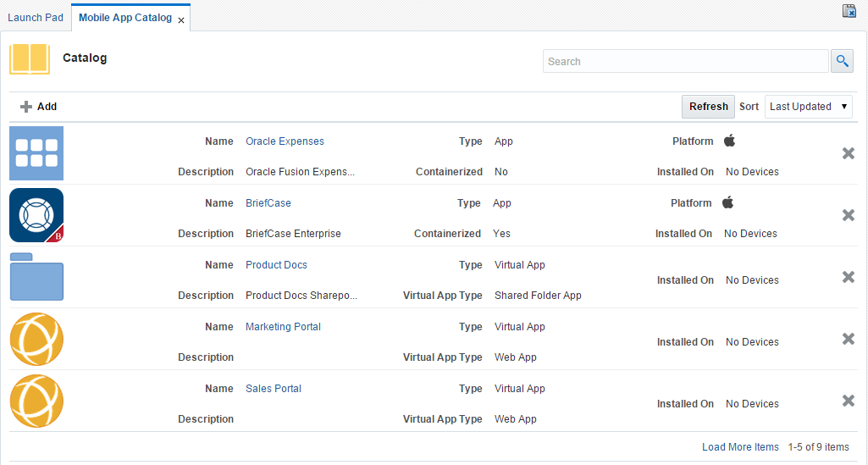Click 'No Devices' in Product Docs row
This screenshot has height=465, width=868.
[x=752, y=280]
